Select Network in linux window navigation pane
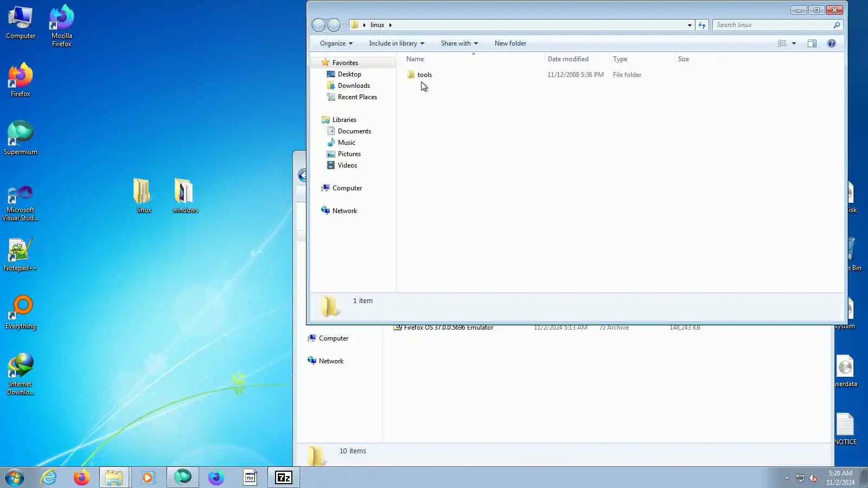 tap(344, 211)
